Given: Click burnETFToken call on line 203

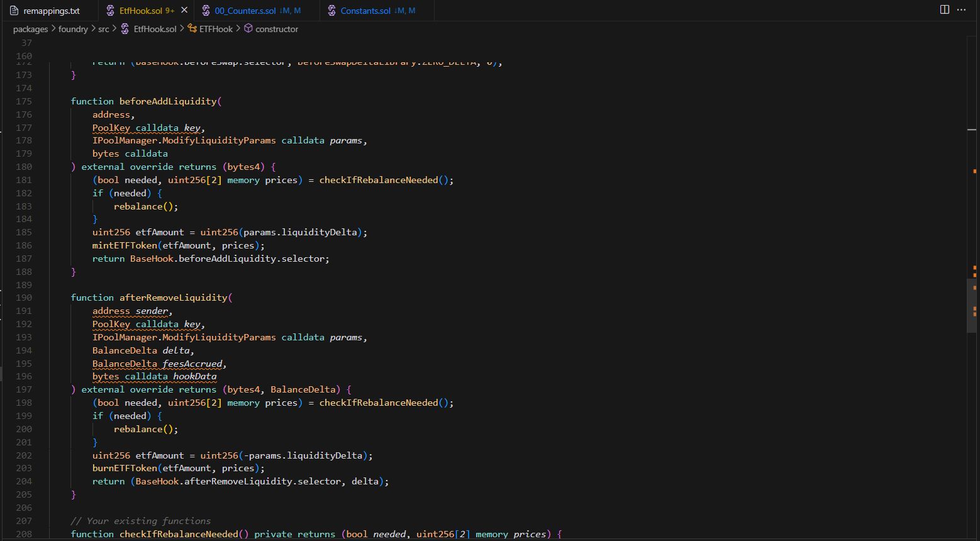Looking at the screenshot, I should point(125,468).
